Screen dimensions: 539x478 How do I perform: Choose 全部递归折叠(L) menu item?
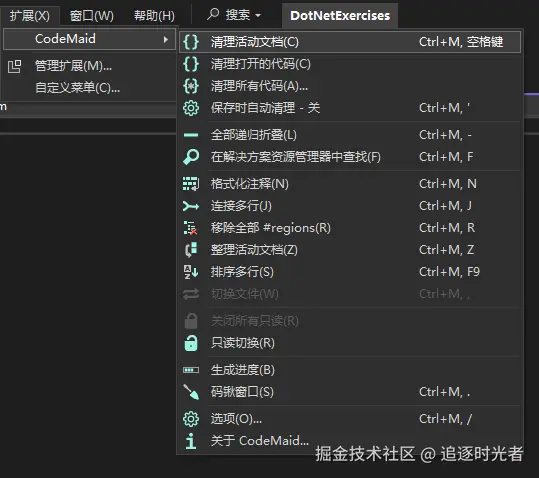(x=351, y=135)
